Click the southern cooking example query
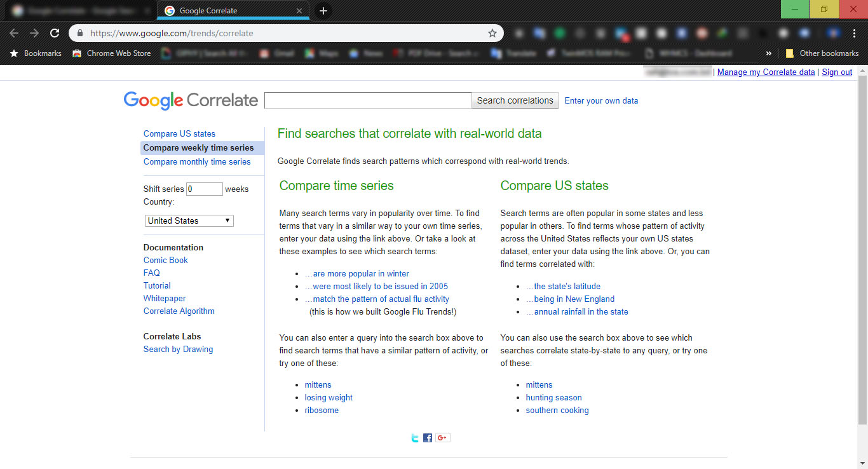The image size is (868, 469). 557,410
